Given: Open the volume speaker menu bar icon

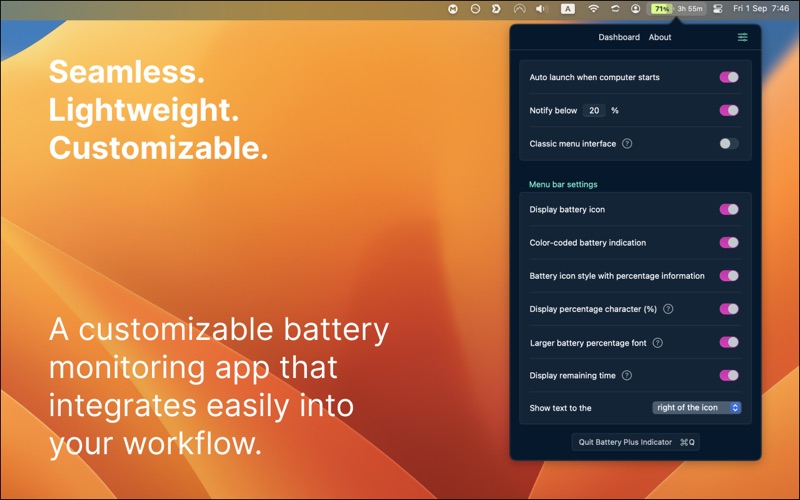Looking at the screenshot, I should click(x=541, y=9).
